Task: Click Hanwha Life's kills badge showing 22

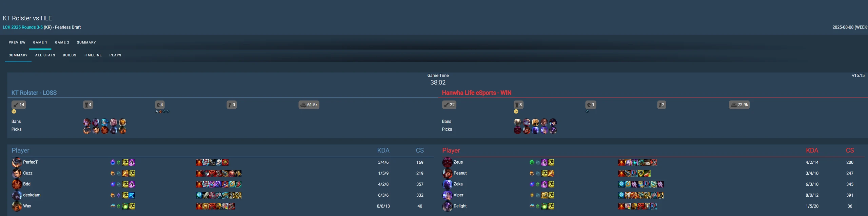Action: [x=449, y=105]
